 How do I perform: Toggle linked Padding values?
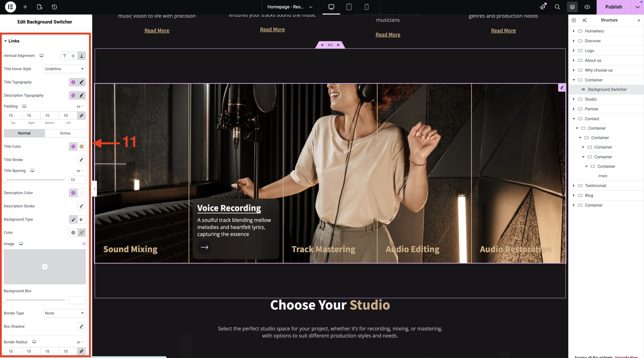point(82,116)
